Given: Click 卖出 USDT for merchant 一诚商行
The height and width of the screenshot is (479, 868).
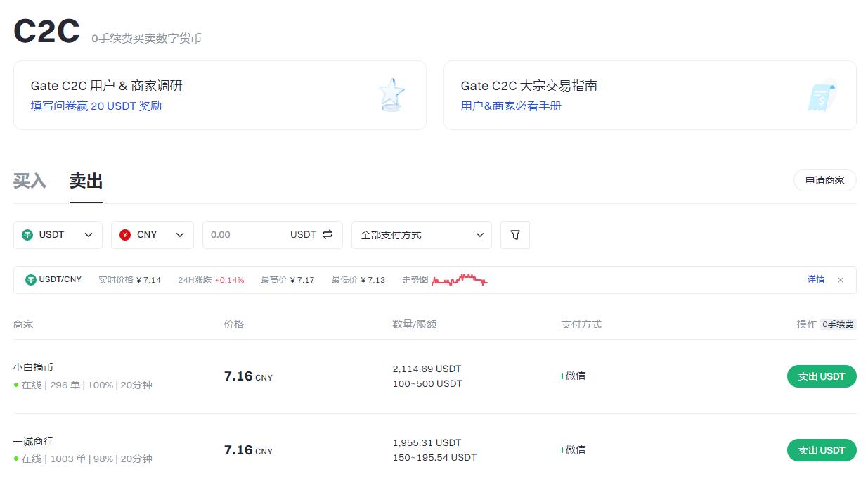Looking at the screenshot, I should pyautogui.click(x=821, y=450).
